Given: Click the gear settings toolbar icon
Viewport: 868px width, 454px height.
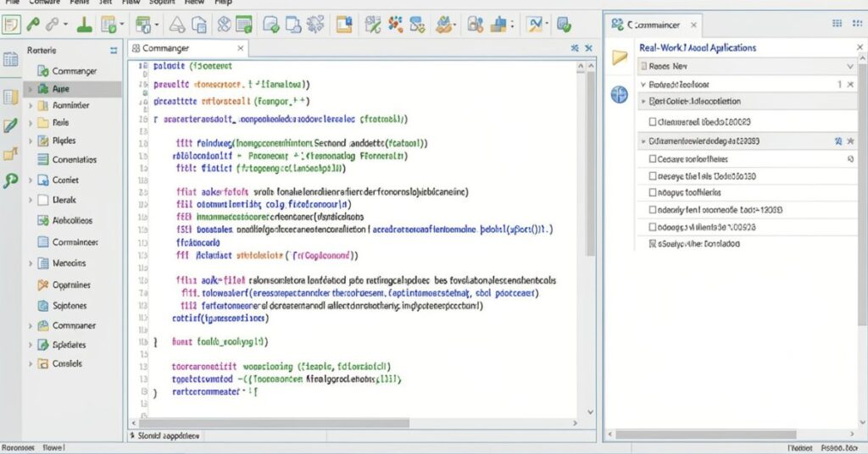Looking at the screenshot, I should point(316,25).
